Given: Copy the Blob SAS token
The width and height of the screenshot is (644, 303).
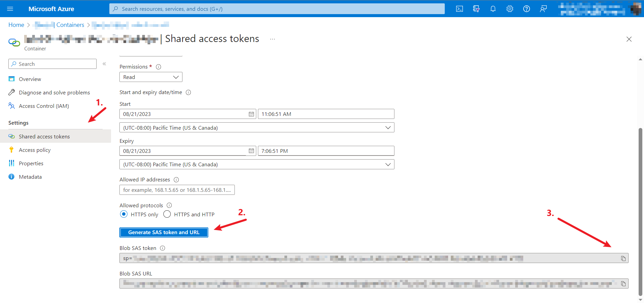Looking at the screenshot, I should pos(623,258).
